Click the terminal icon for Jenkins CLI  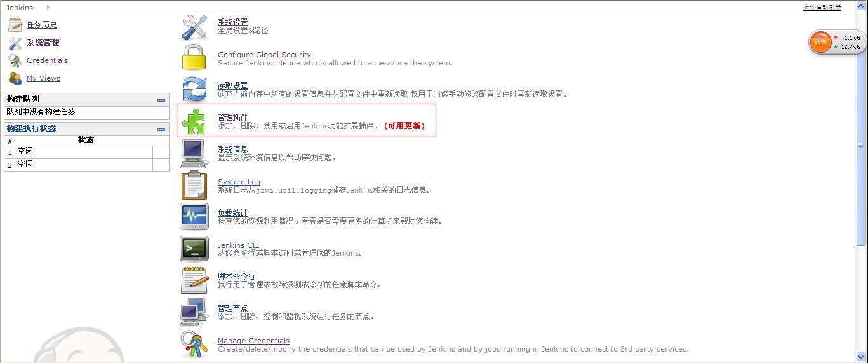[194, 249]
